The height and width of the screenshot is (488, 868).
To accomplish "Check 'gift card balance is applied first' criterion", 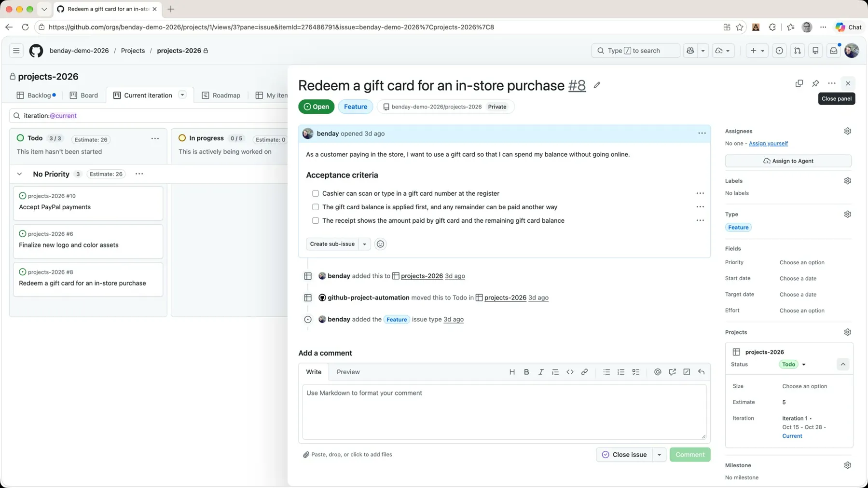I will click(316, 207).
